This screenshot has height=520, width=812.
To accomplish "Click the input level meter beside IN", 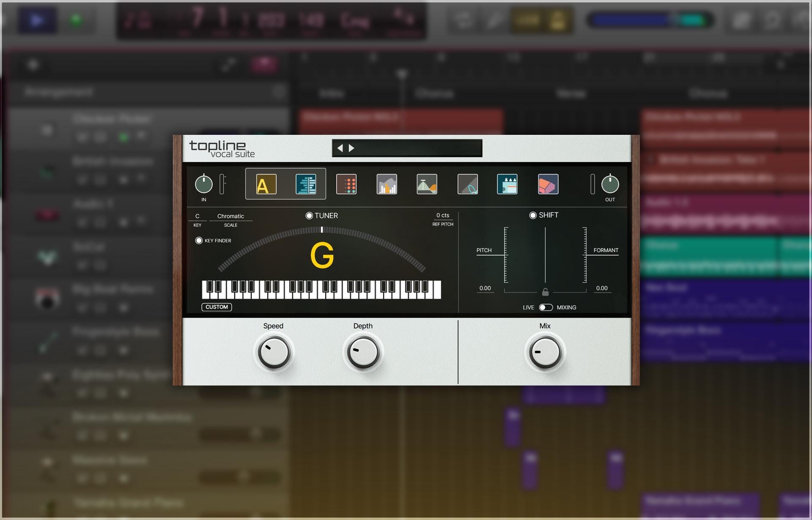I will point(222,184).
